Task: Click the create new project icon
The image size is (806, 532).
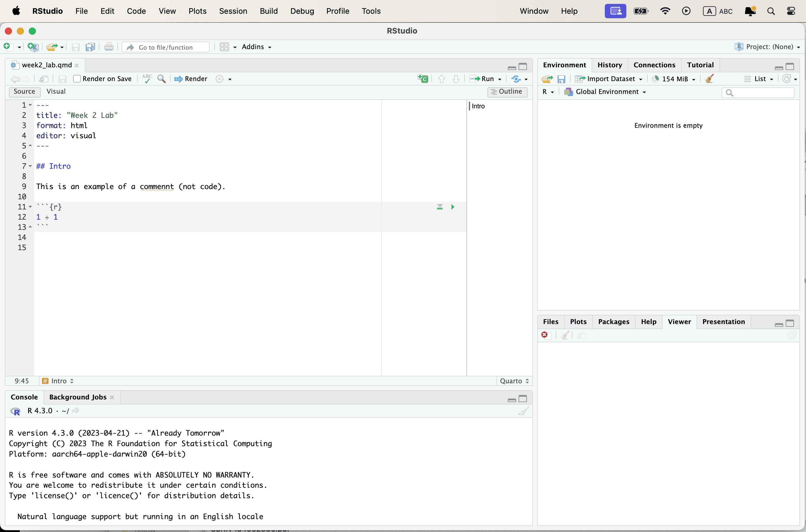Action: [33, 47]
